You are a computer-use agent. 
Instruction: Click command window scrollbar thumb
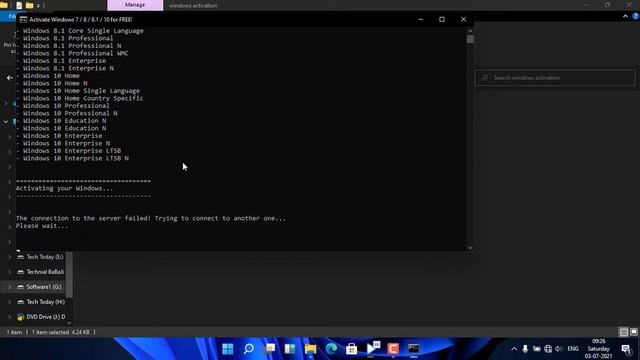pos(470,39)
